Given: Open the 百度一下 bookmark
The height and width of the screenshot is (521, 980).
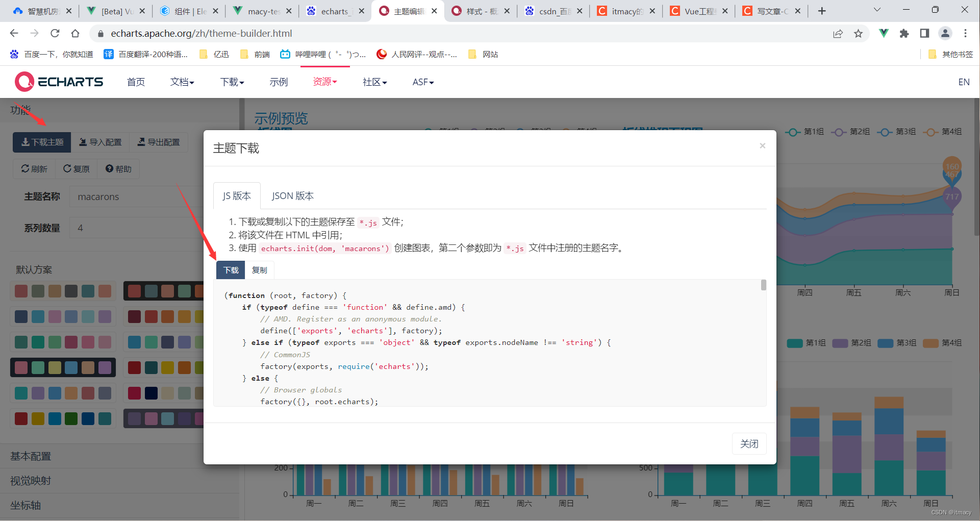Looking at the screenshot, I should 52,54.
